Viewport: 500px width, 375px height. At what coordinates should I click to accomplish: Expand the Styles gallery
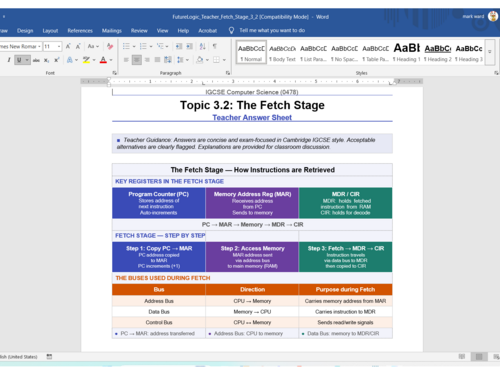point(490,52)
